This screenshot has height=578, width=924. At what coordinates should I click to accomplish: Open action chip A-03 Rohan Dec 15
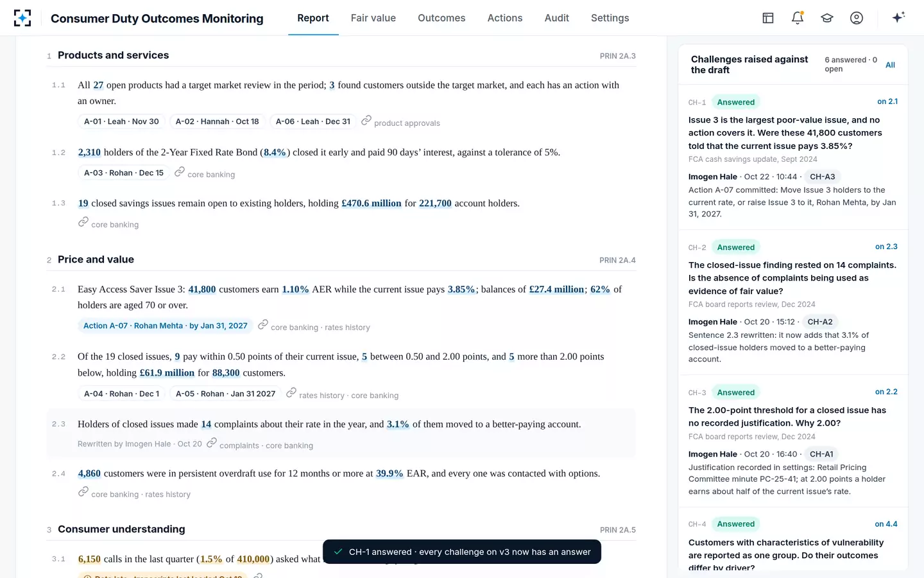tap(124, 173)
